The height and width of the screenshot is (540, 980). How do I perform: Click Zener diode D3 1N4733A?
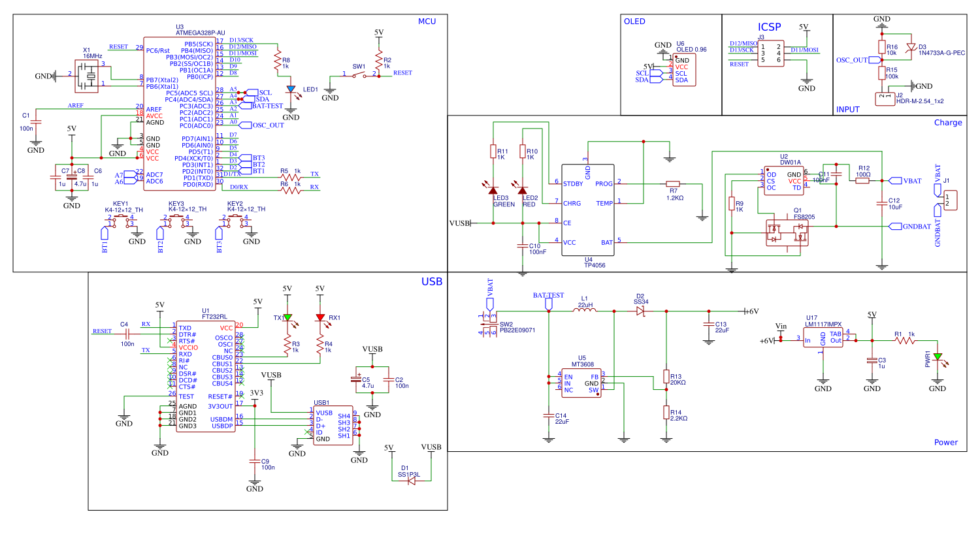pos(911,48)
